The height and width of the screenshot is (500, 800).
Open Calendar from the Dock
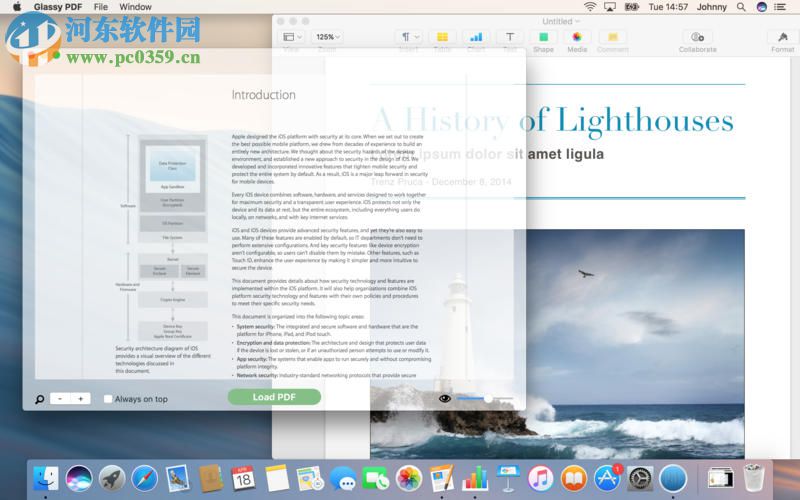pos(243,479)
